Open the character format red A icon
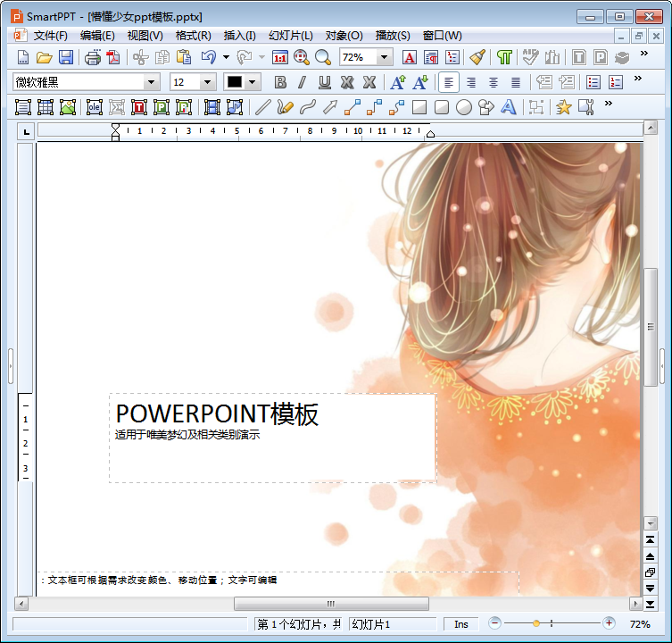The height and width of the screenshot is (643, 672). pos(410,57)
